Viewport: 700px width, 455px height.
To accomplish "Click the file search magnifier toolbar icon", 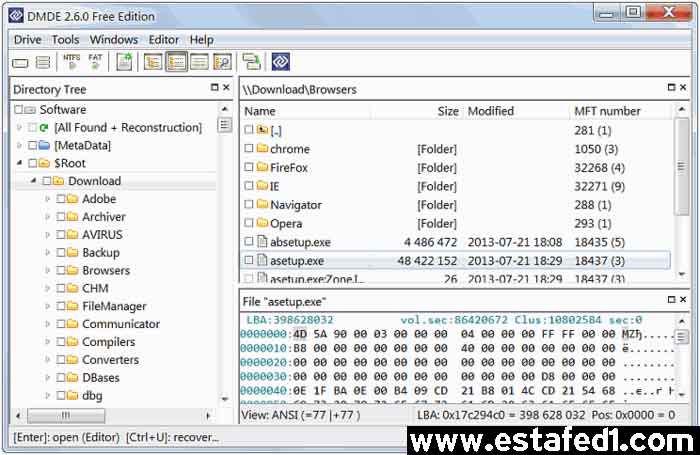I will (222, 62).
